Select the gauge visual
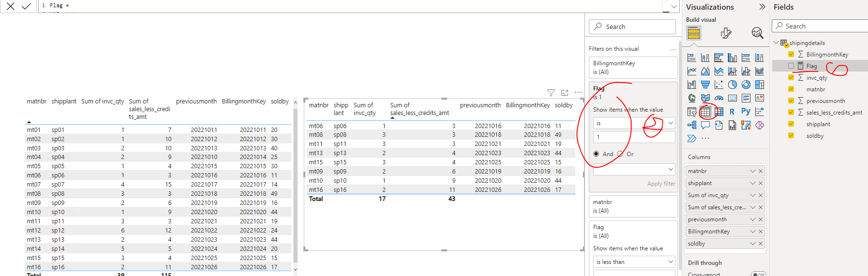This screenshot has width=868, height=276. [719, 98]
